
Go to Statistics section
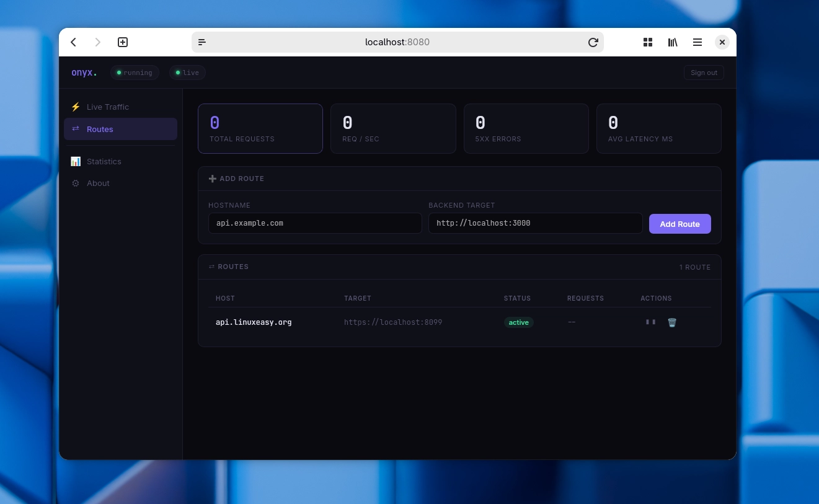coord(104,161)
